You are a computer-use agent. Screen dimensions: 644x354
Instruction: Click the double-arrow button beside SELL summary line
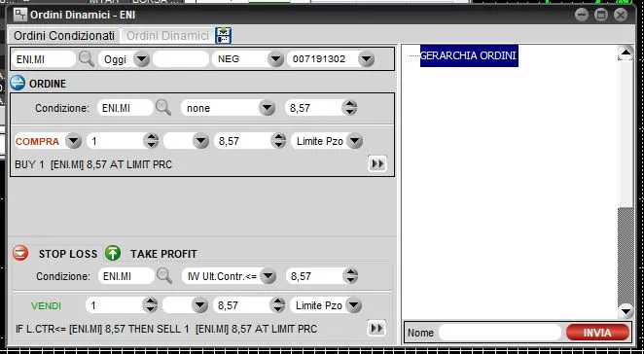point(376,329)
